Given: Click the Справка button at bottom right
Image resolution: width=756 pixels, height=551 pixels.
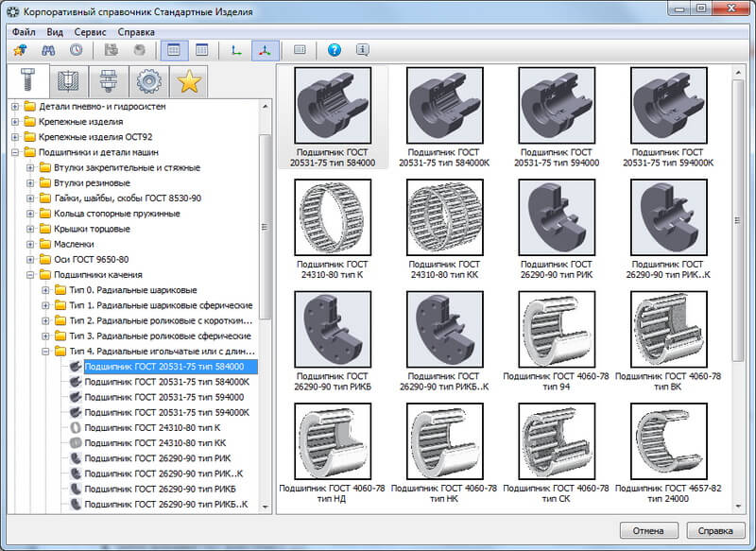Looking at the screenshot, I should 715,531.
